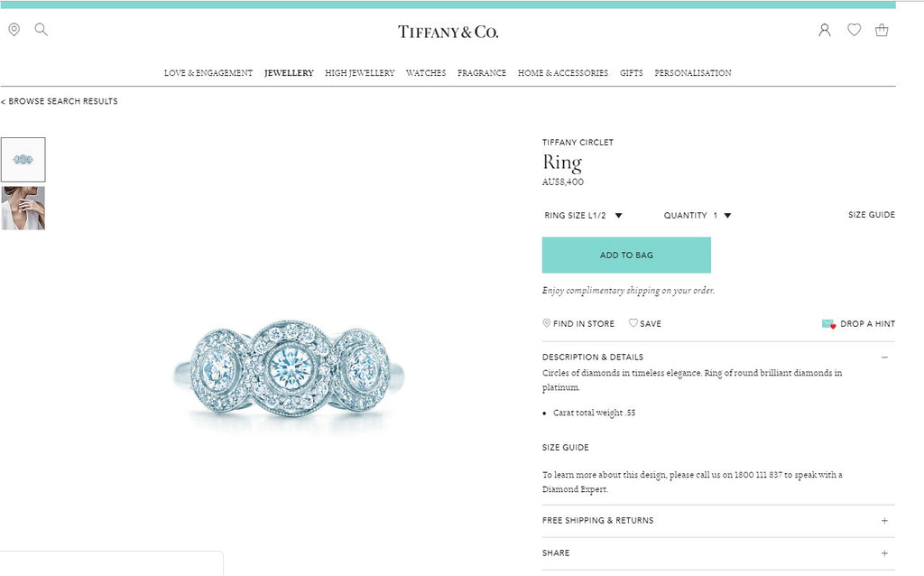Image resolution: width=924 pixels, height=576 pixels.
Task: Open the Quantity dropdown
Action: point(698,215)
